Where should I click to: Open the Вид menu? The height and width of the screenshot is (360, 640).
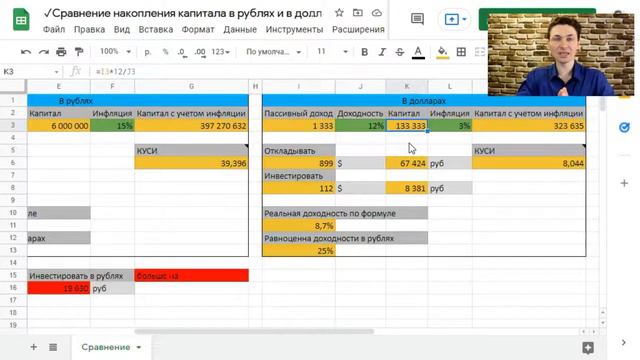(122, 29)
